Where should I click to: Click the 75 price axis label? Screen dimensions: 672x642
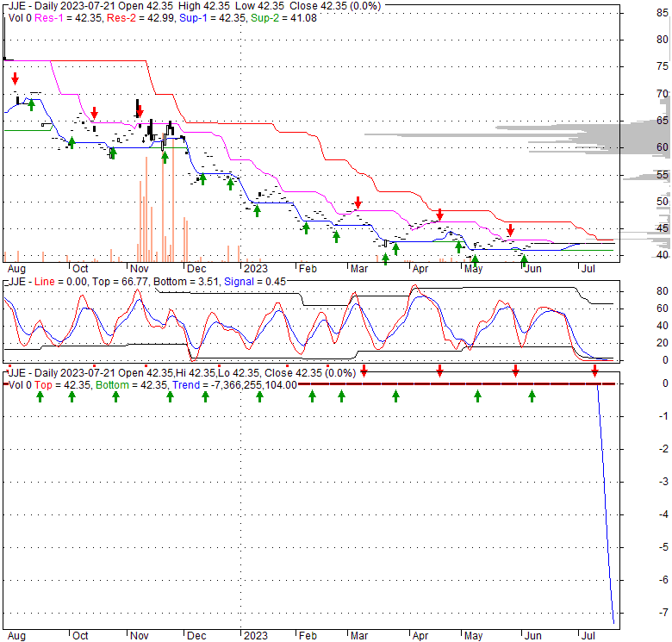coord(663,66)
